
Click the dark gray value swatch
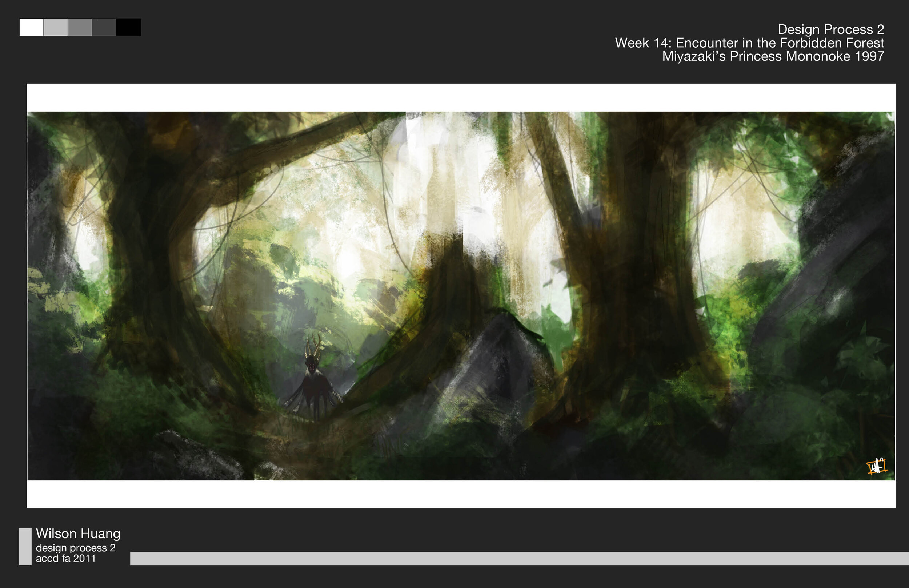104,27
